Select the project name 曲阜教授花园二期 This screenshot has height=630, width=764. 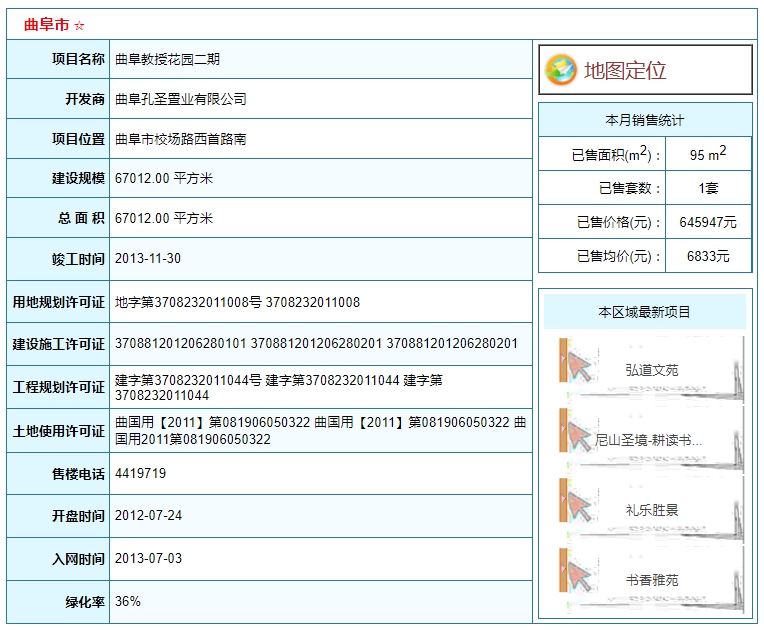[167, 59]
